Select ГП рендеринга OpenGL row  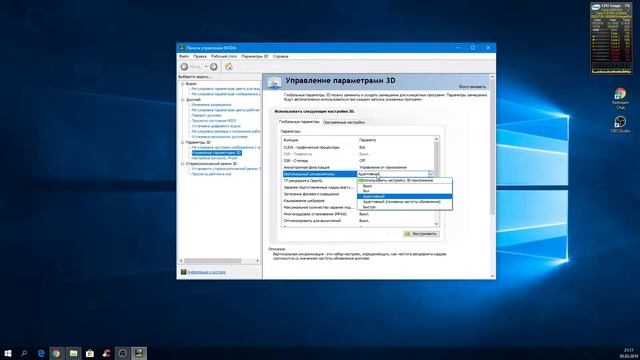pyautogui.click(x=320, y=181)
